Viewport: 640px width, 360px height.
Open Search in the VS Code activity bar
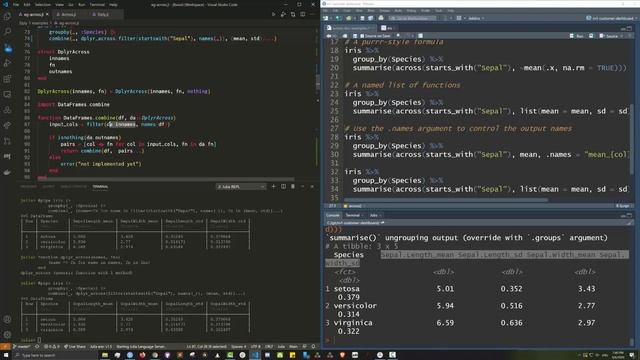click(7, 31)
